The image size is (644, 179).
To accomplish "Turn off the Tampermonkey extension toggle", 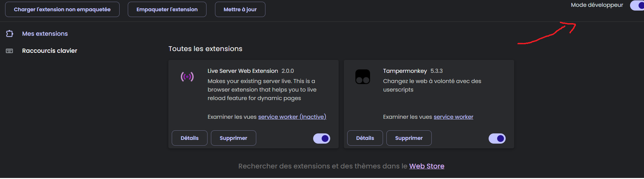I will [x=497, y=139].
